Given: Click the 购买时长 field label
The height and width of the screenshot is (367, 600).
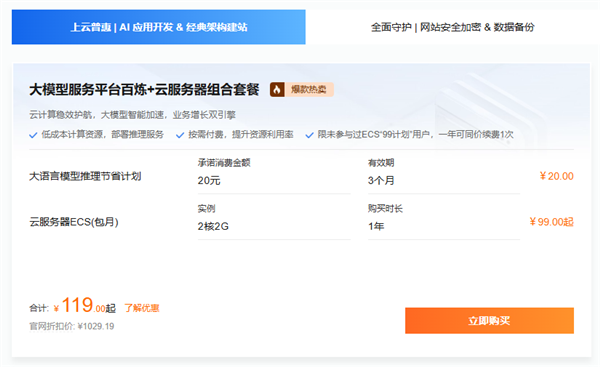Looking at the screenshot, I should point(385,209).
